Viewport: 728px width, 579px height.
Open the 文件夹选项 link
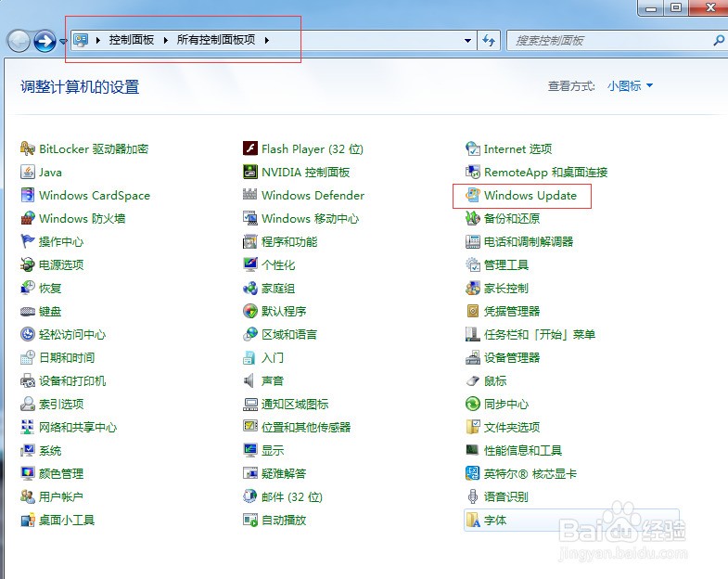tap(512, 428)
